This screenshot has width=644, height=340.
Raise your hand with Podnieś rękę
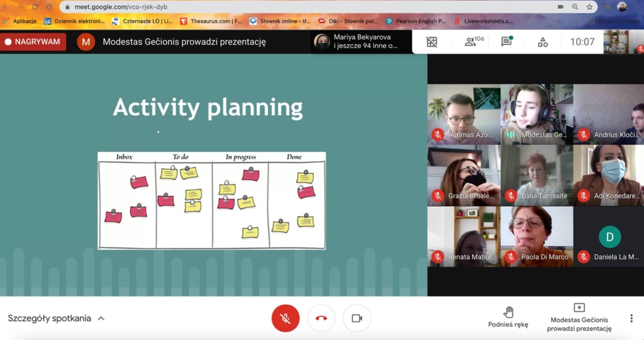pos(508,317)
